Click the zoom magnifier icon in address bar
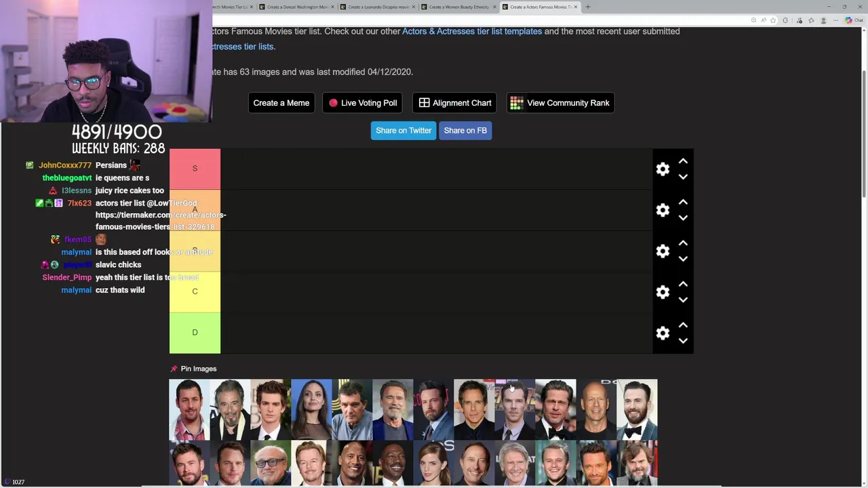This screenshot has height=488, width=868. [753, 20]
